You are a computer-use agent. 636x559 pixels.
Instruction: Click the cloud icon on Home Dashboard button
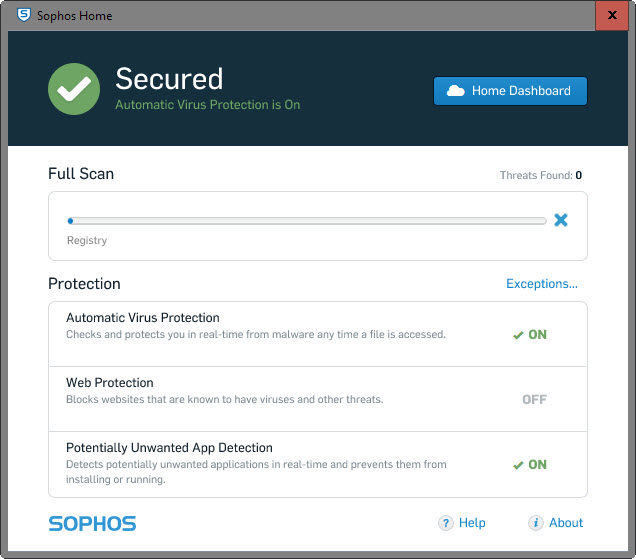pyautogui.click(x=456, y=91)
